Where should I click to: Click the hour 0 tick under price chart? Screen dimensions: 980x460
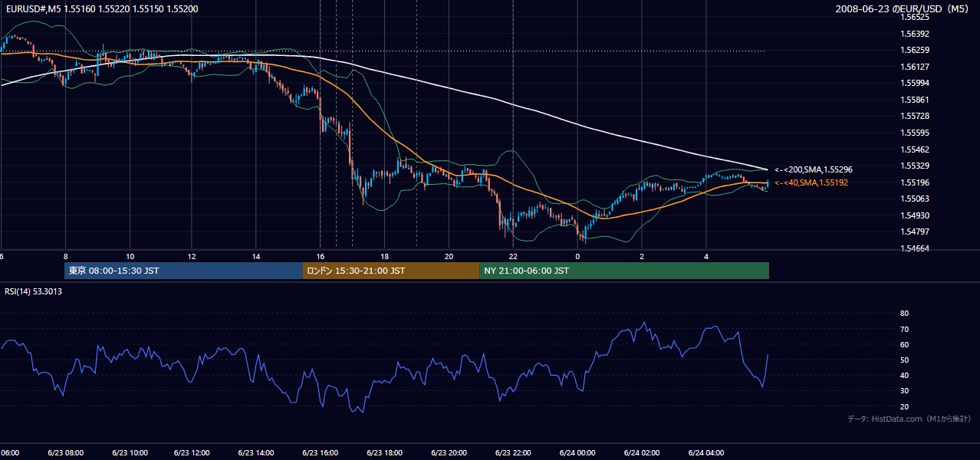tap(577, 256)
